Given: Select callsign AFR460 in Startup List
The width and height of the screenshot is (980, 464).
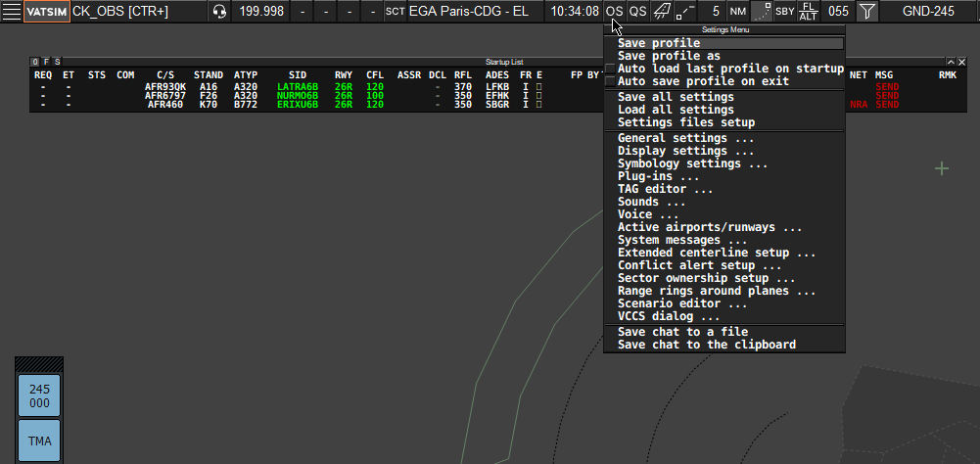Looking at the screenshot, I should tap(165, 105).
